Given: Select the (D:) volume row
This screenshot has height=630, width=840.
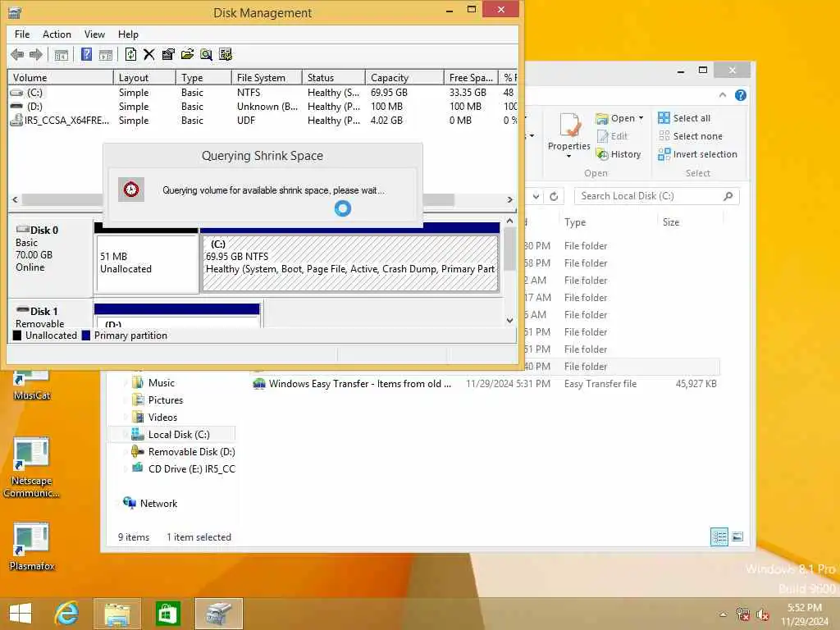Looking at the screenshot, I should [x=262, y=107].
